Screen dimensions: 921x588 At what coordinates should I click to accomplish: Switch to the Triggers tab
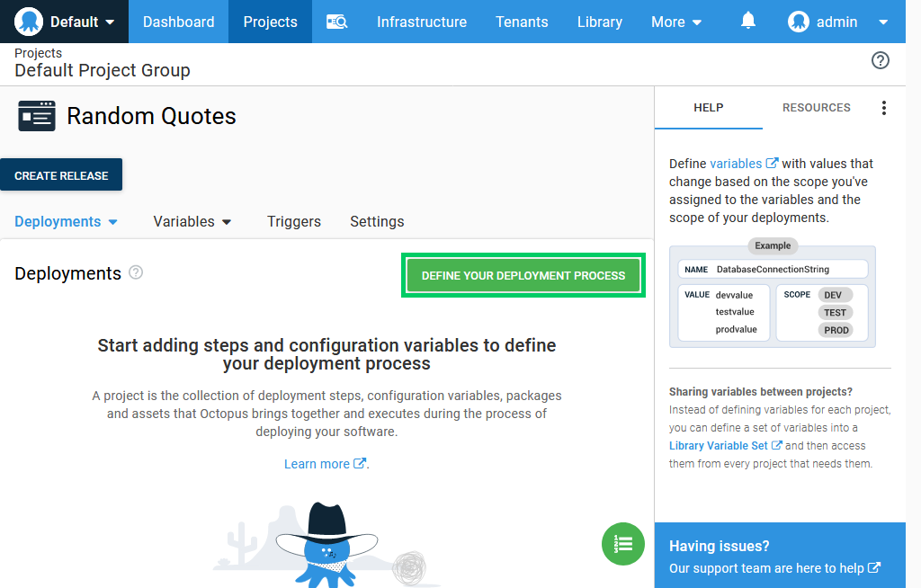pos(294,221)
